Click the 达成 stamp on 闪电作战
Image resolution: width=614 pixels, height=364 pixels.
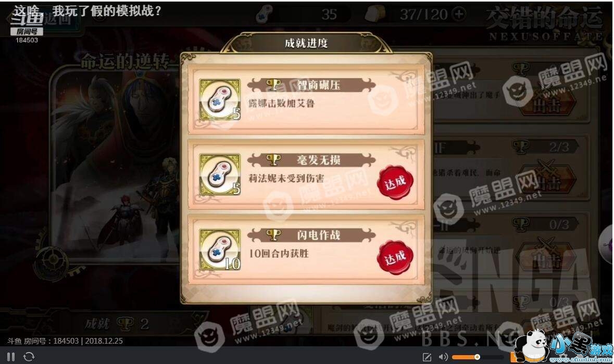[x=395, y=258]
